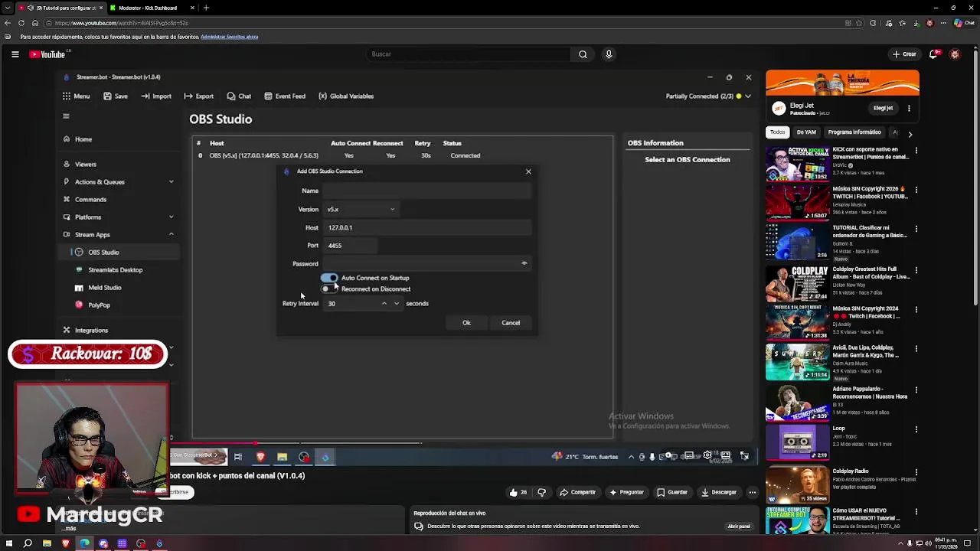Decrease the Retry Interval with down arrow
Image resolution: width=980 pixels, height=551 pixels.
[x=397, y=304]
